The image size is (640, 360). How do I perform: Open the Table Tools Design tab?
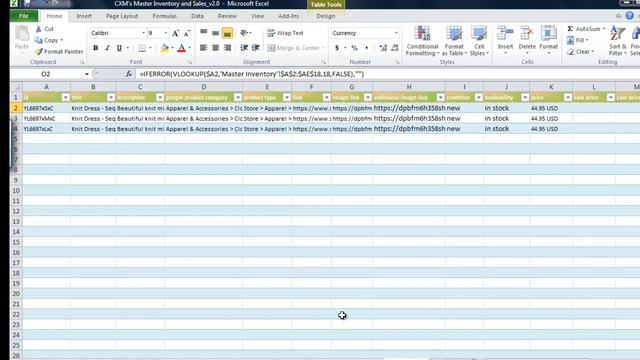tap(326, 16)
